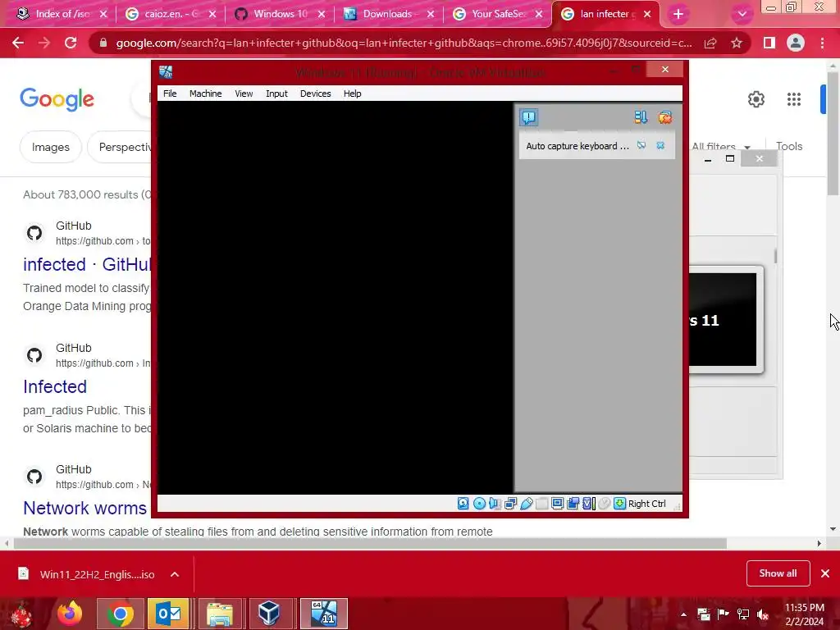Open the 'Network worms' search result link
Viewport: 840px width, 630px height.
tap(84, 508)
